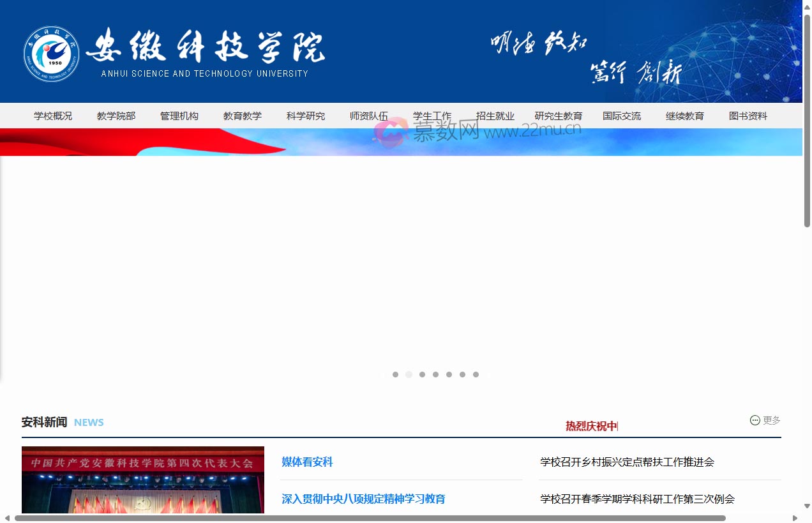
Task: Open the 媒体看安科 news link
Action: point(307,462)
